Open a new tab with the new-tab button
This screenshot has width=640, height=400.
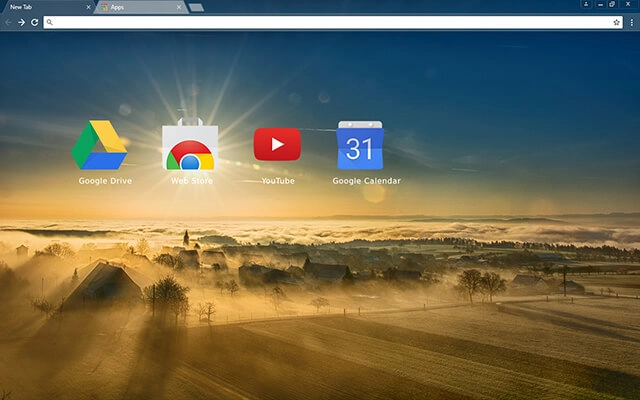(x=196, y=7)
